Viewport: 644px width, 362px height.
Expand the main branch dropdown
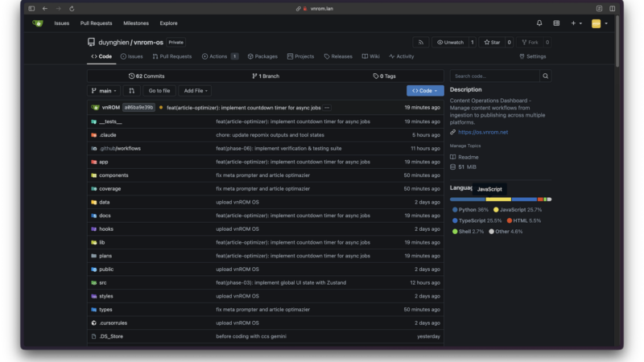click(103, 91)
